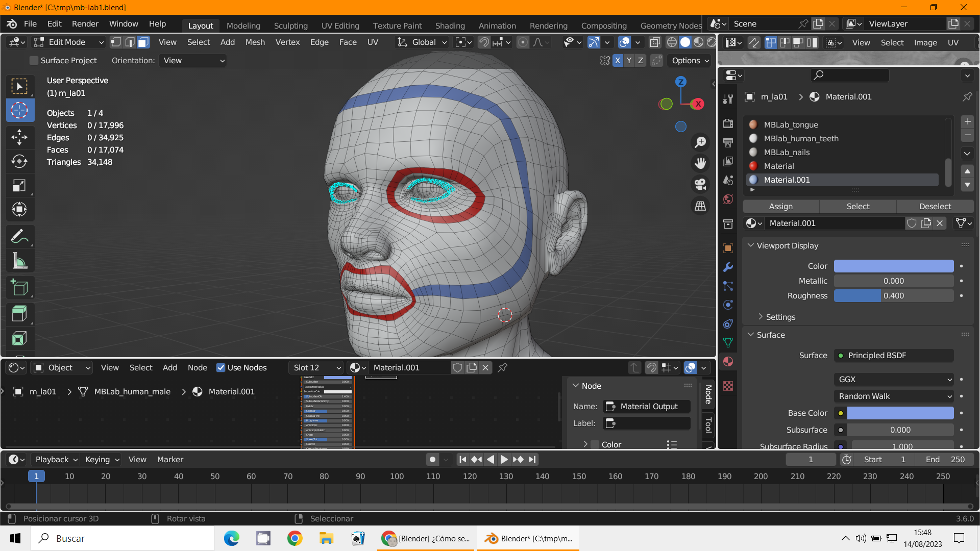Screen dimensions: 980x551
Task: Open the Random Walk subsurface method dropdown
Action: 894,396
